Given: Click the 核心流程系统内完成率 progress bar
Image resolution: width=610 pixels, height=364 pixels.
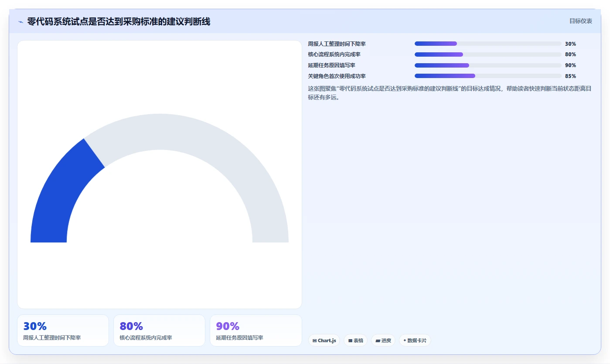Looking at the screenshot, I should click(x=488, y=54).
